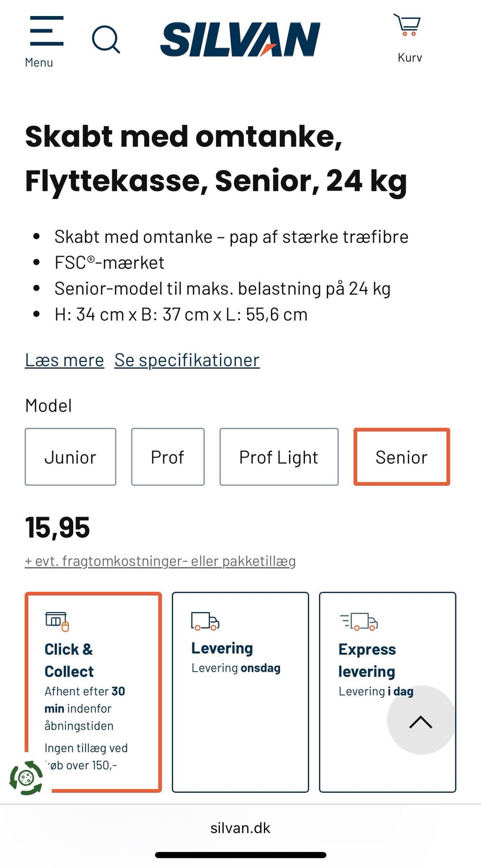Click the Levering delivery truck icon

tap(204, 620)
